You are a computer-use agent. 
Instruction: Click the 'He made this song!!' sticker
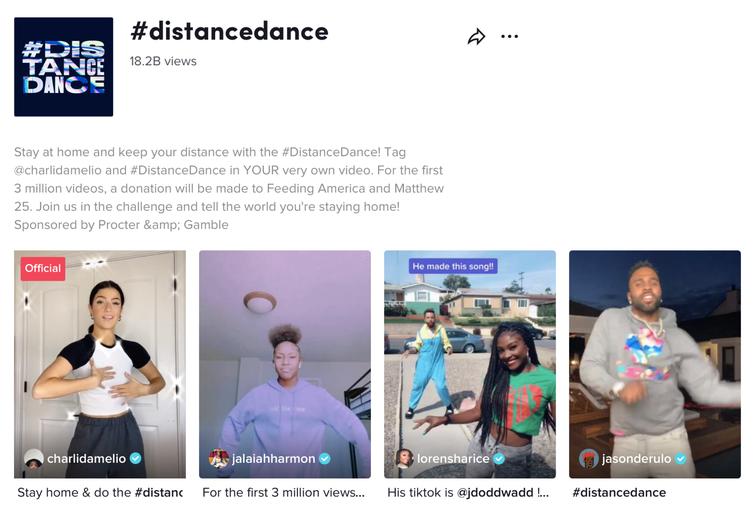(453, 266)
